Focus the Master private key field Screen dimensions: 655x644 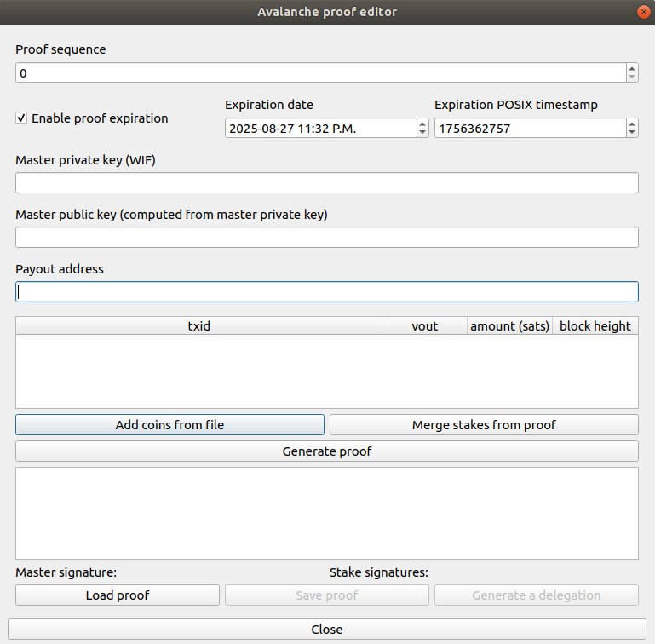pos(326,182)
